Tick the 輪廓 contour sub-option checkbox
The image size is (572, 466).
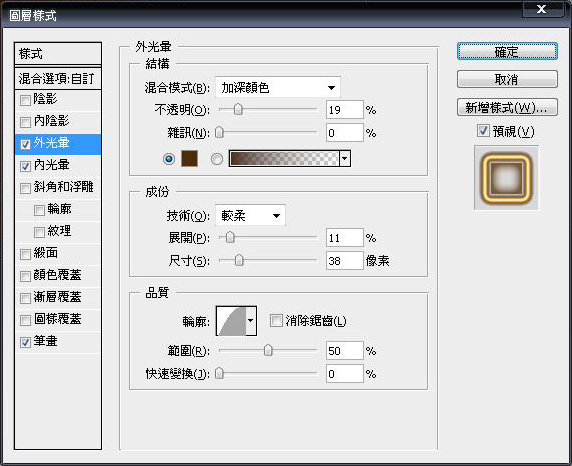coord(39,211)
